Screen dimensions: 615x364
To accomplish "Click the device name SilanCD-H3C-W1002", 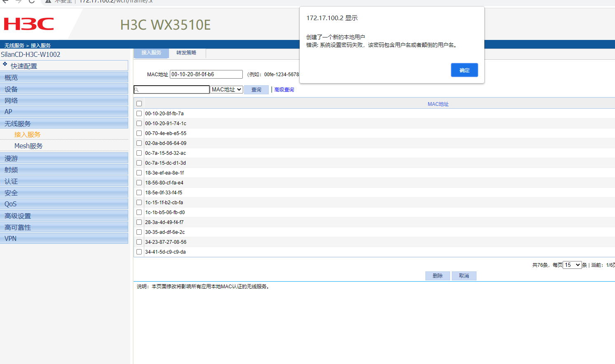I will 31,54.
